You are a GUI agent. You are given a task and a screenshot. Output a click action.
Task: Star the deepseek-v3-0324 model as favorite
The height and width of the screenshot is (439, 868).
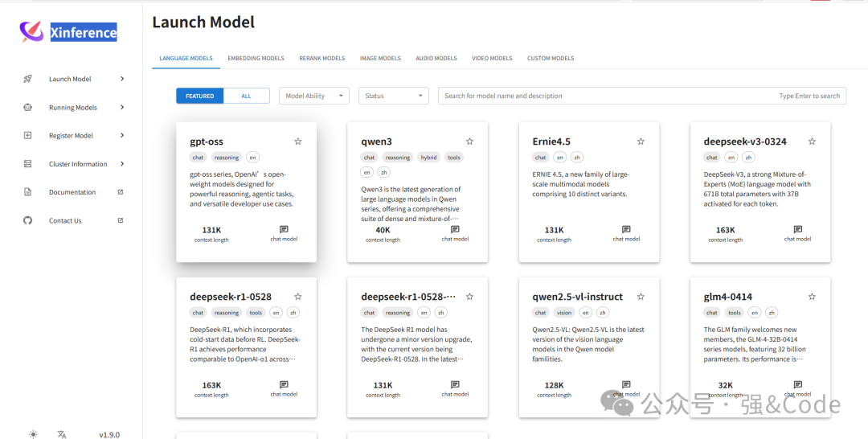pyautogui.click(x=812, y=142)
